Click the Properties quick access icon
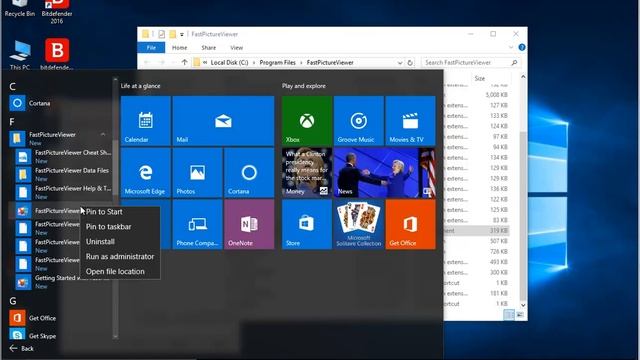The height and width of the screenshot is (360, 640). coord(162,34)
